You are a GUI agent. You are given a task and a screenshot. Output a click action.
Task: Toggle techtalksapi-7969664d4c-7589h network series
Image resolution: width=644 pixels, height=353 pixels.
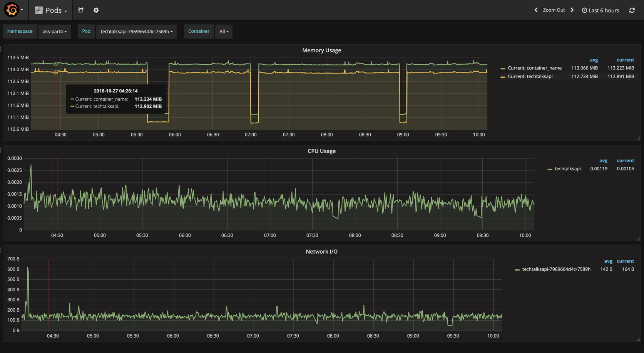(x=556, y=269)
